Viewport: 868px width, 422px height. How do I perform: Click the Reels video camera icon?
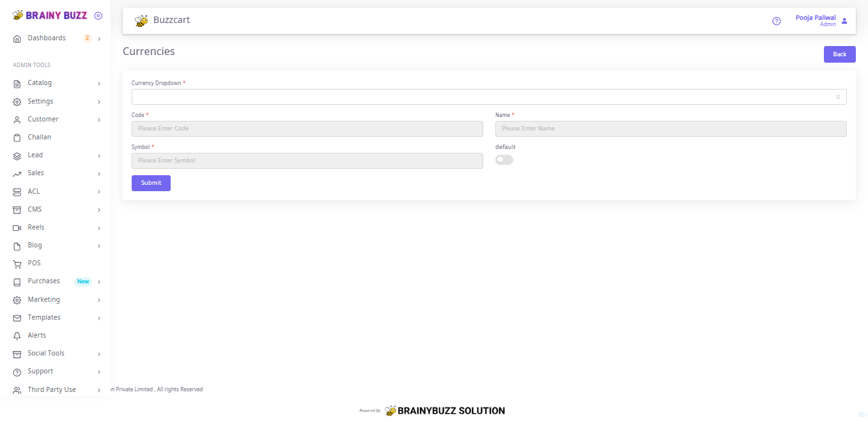click(x=17, y=228)
